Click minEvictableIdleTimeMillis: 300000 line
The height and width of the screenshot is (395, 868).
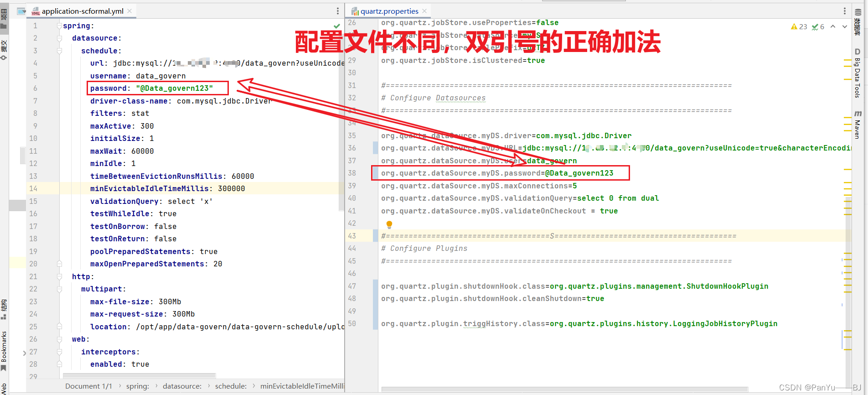coord(167,189)
